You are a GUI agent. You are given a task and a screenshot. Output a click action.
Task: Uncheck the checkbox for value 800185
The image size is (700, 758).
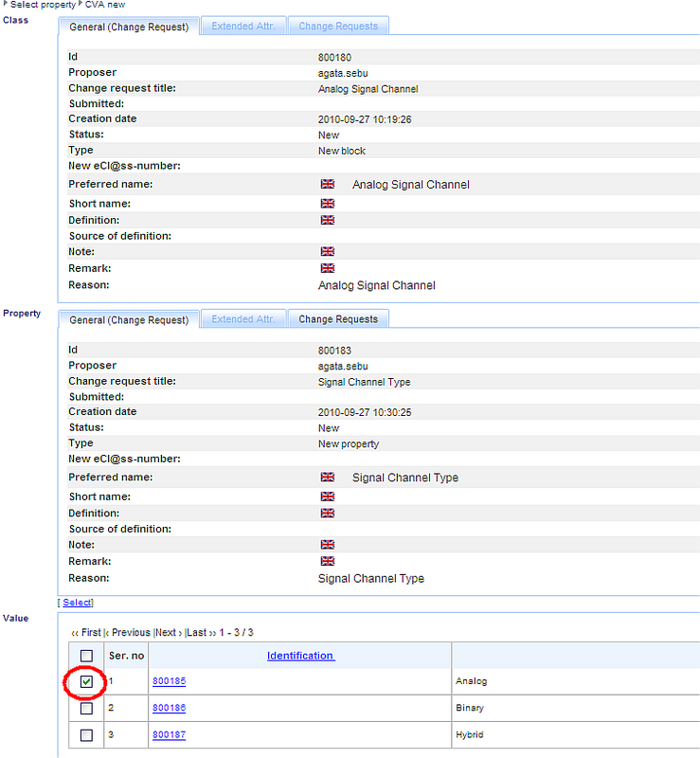click(x=86, y=681)
